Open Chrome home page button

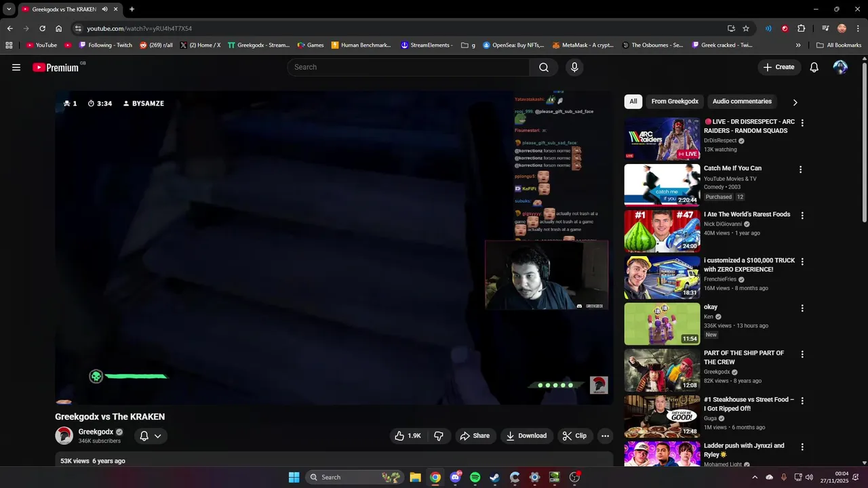(59, 28)
